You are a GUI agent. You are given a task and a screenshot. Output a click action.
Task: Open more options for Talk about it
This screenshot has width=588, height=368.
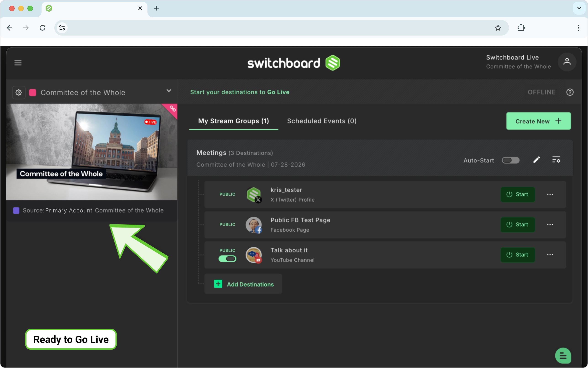[550, 255]
